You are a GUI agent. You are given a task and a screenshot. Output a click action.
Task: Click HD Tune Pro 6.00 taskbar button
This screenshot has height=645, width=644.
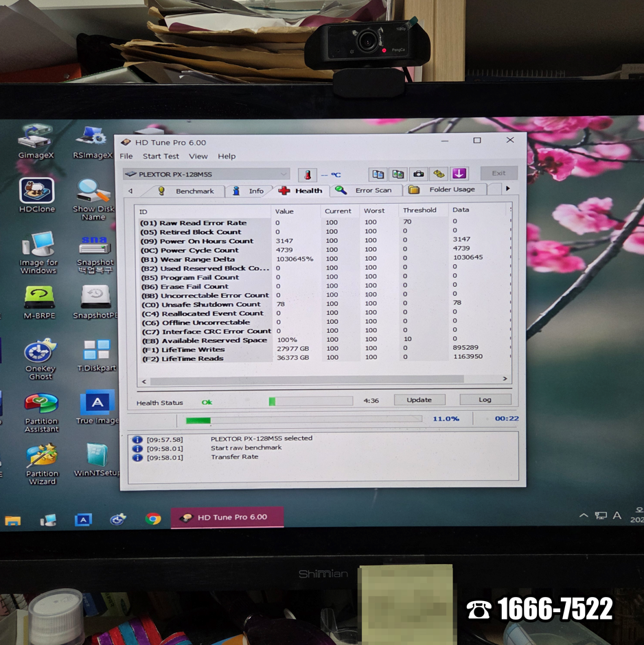tap(227, 517)
